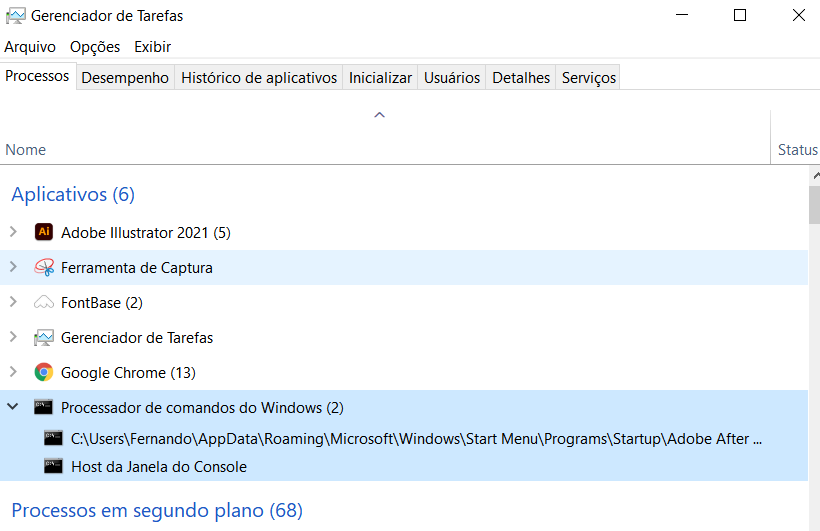
Task: Collapse the Processador de comandos do Windows group
Action: point(13,407)
